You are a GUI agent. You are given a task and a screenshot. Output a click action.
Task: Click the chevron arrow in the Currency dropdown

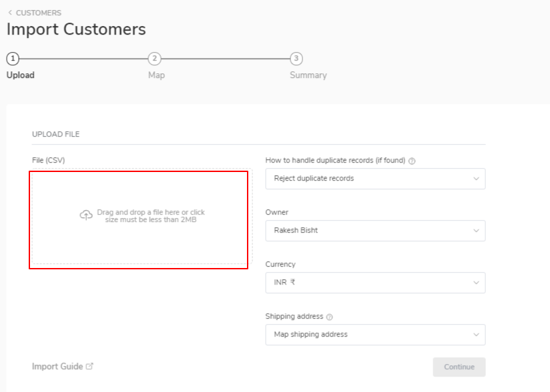(476, 283)
